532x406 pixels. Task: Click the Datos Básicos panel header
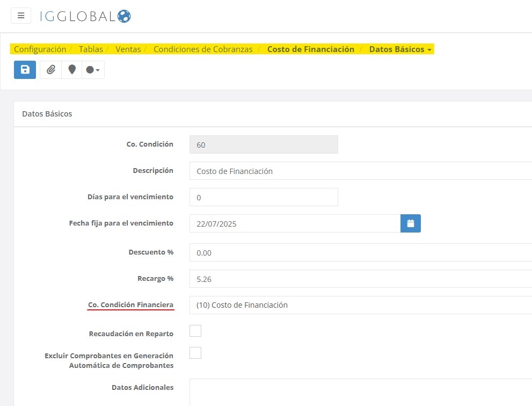click(x=273, y=114)
